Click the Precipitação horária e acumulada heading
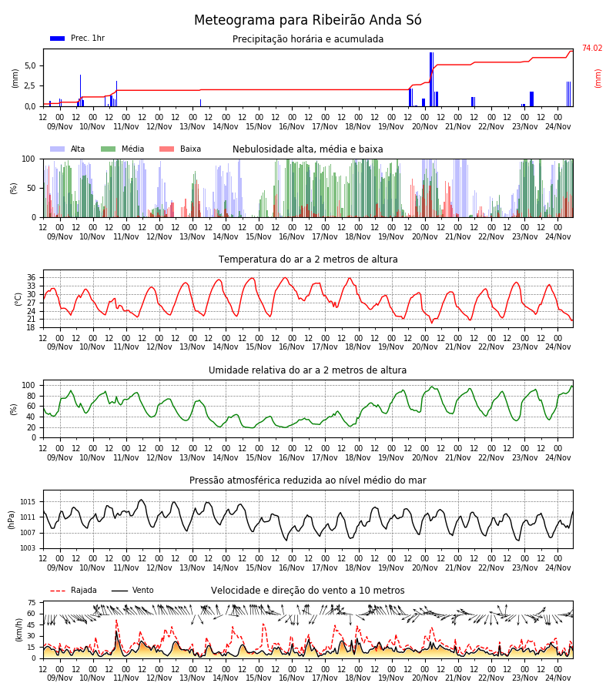This screenshot has width=616, height=693. pos(308,39)
